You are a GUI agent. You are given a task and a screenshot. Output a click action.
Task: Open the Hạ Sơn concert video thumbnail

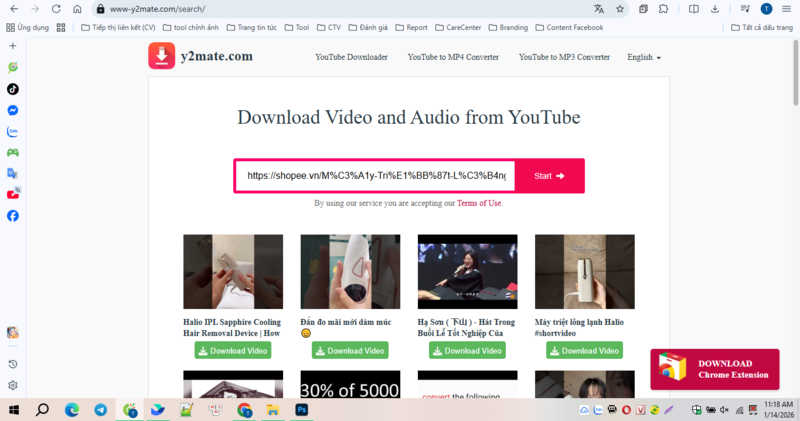coord(467,271)
